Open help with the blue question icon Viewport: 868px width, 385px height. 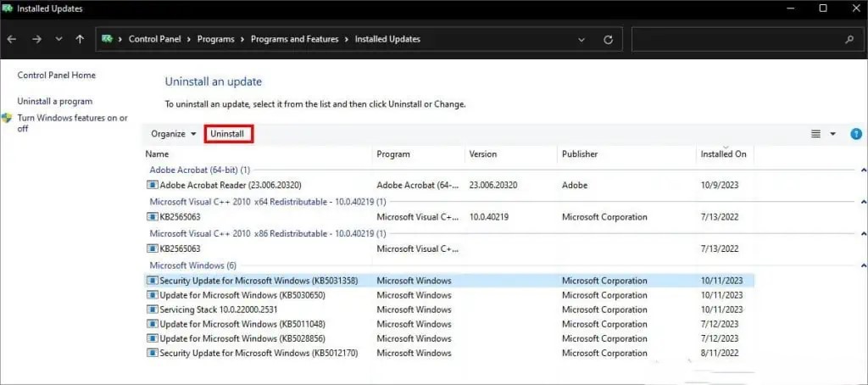[856, 133]
